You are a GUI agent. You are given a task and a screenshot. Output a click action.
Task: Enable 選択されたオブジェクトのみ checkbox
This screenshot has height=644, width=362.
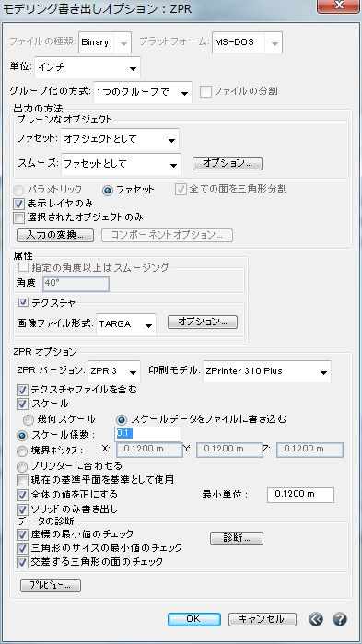point(19,217)
